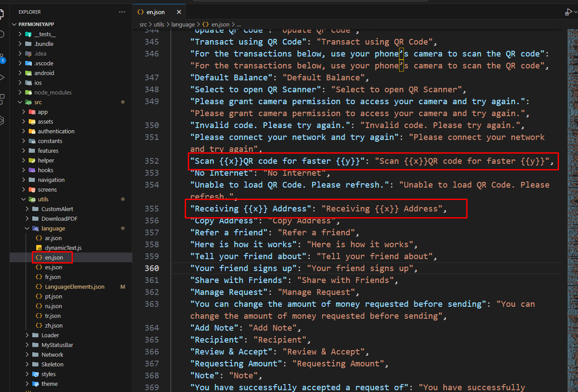This screenshot has height=392, width=578.
Task: Open the ar.json file
Action: tap(53, 238)
